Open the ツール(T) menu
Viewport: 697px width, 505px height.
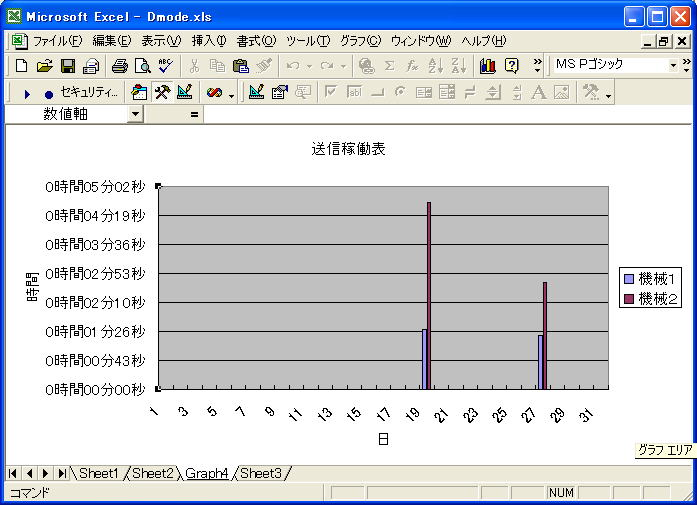pos(308,41)
